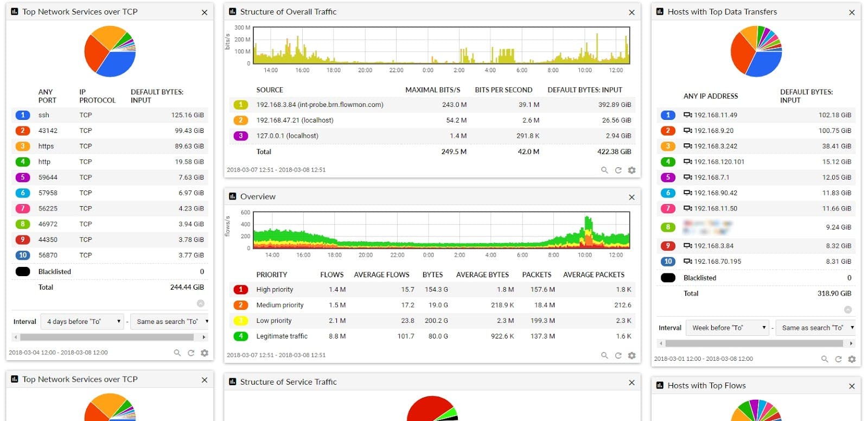Click refresh icon in Hosts with Top Data Transfers
868x421 pixels.
838,359
